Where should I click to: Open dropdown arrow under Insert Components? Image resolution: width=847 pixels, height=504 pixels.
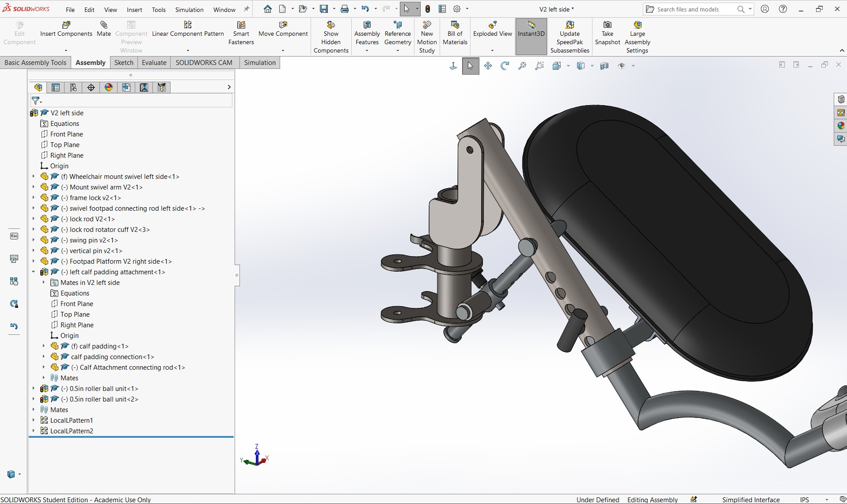tap(66, 50)
